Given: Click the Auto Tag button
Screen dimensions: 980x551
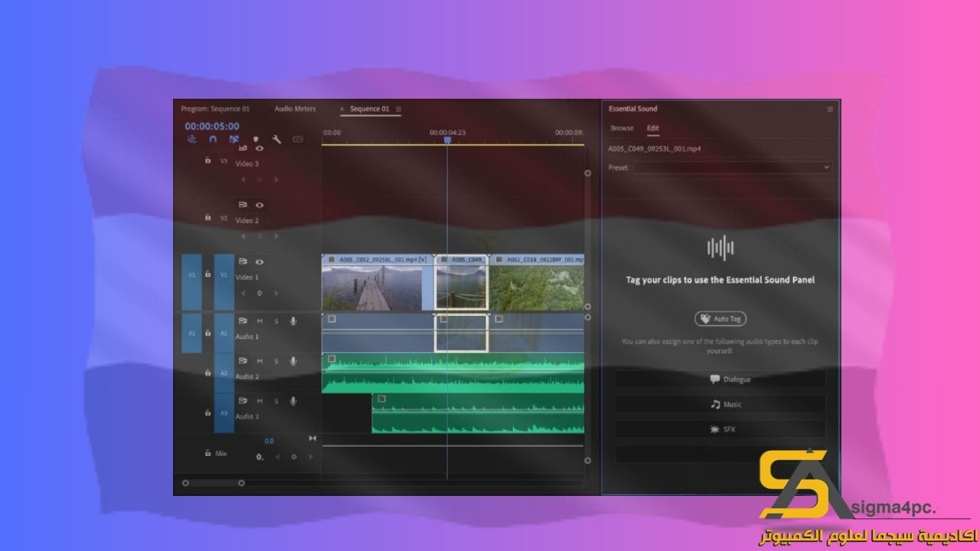Looking at the screenshot, I should [x=720, y=318].
